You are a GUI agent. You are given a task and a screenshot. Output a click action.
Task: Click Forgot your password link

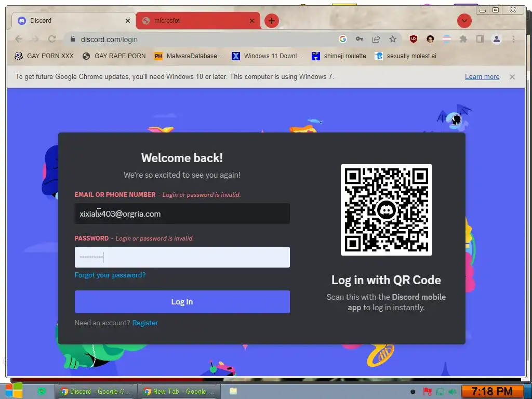pyautogui.click(x=110, y=275)
